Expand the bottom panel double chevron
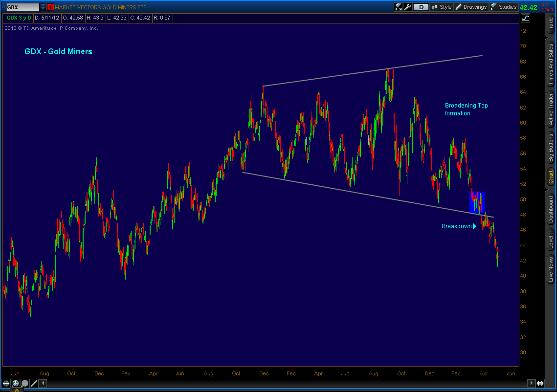This screenshot has height=392, width=557. (17, 390)
